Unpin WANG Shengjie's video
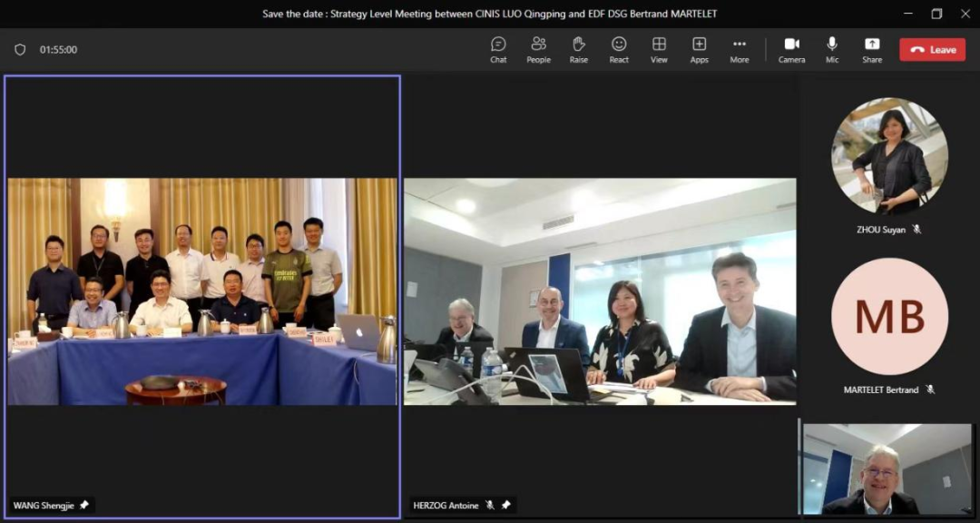Image resolution: width=980 pixels, height=523 pixels. point(84,505)
